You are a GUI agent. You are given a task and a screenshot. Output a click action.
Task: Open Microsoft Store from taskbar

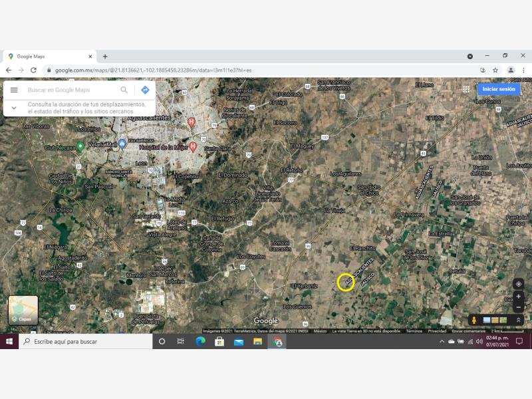(x=219, y=341)
